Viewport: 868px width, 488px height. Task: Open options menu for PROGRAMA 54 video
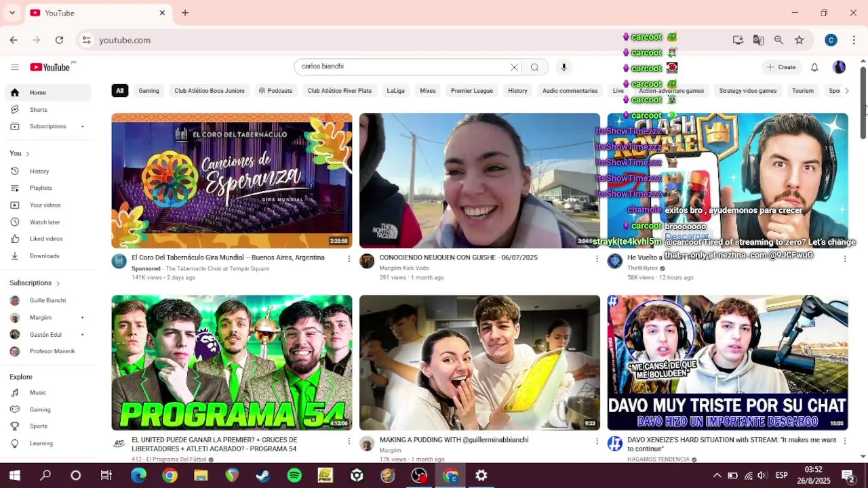tap(349, 441)
